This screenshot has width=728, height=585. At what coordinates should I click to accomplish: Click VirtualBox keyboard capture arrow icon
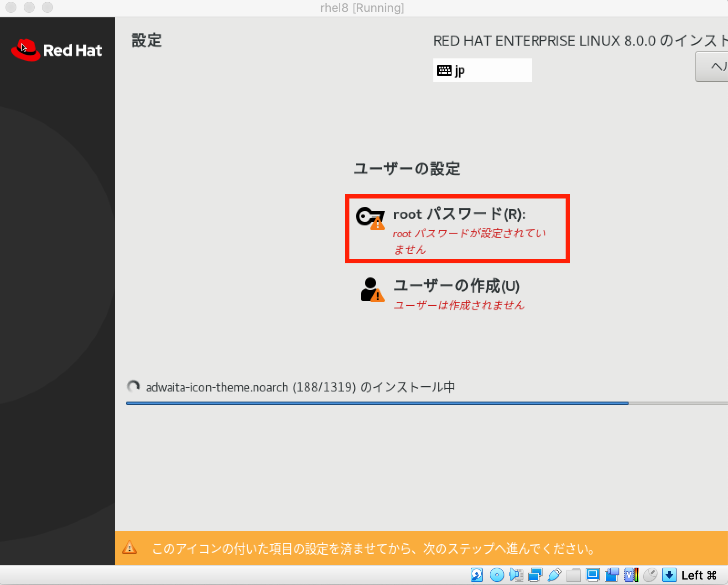pyautogui.click(x=669, y=575)
